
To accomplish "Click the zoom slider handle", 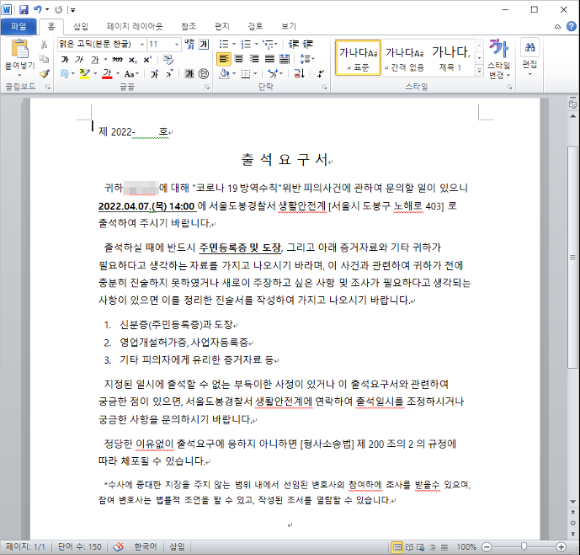I will [x=524, y=546].
